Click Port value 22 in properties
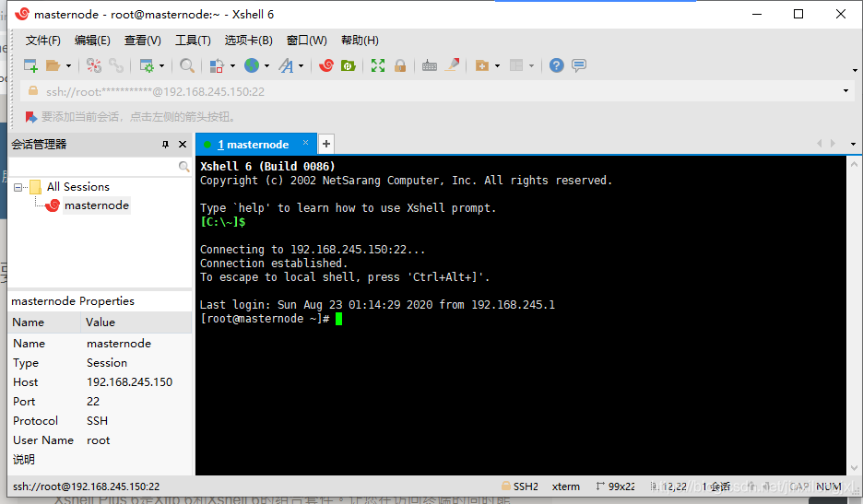The height and width of the screenshot is (504, 863). 93,401
